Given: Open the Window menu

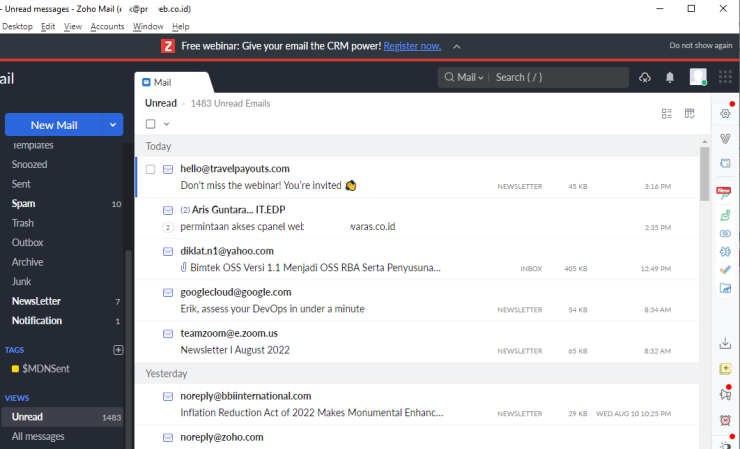Looking at the screenshot, I should click(148, 26).
